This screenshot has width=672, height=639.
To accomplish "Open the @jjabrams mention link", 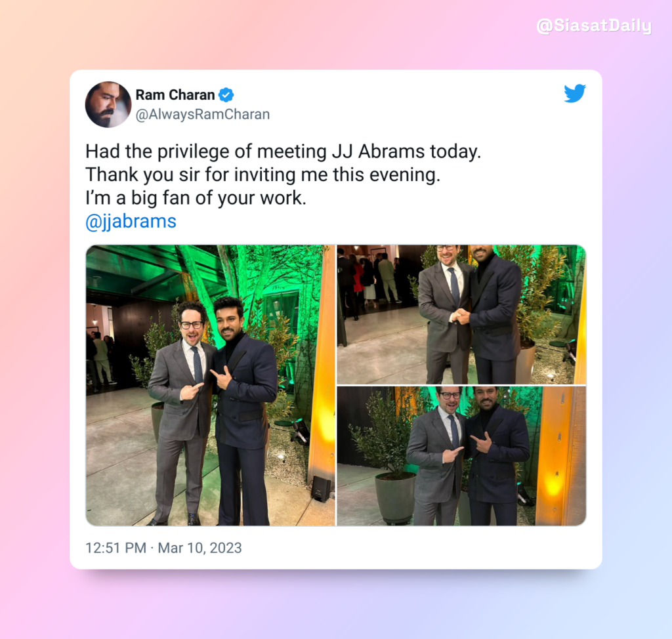I will pos(131,221).
